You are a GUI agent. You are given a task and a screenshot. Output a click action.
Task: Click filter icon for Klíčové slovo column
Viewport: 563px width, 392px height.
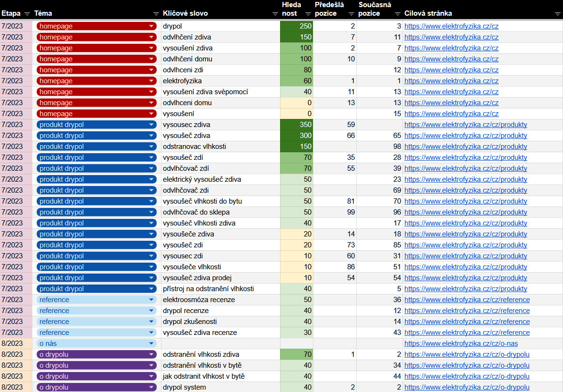[275, 14]
